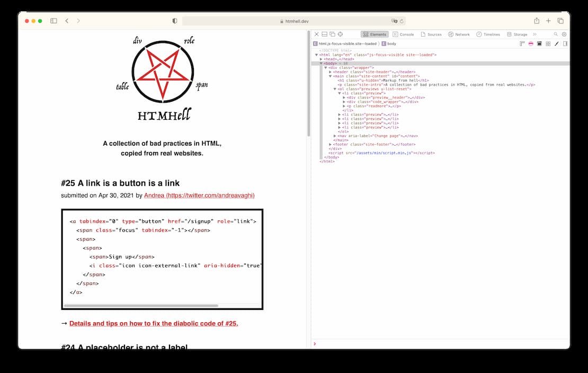Collapse the div wrapper node
The width and height of the screenshot is (588, 373).
[x=325, y=67]
